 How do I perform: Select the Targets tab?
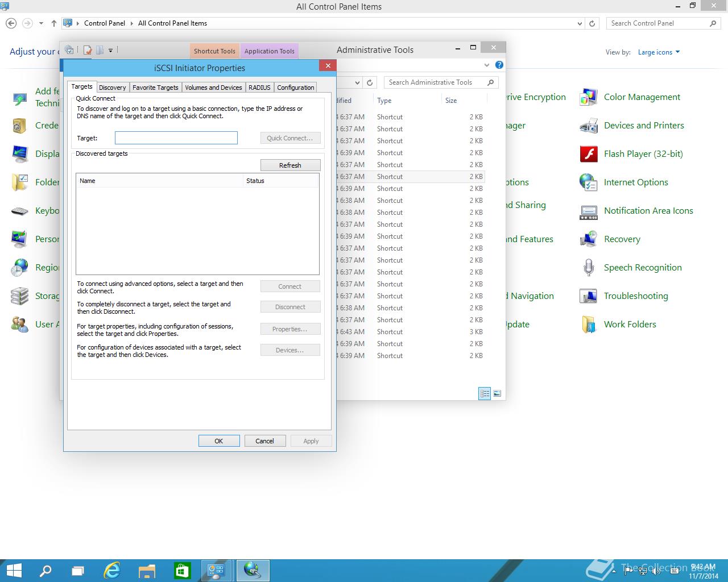coord(82,86)
